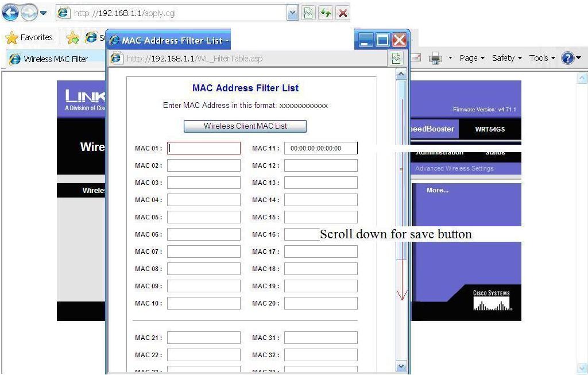Image resolution: width=588 pixels, height=375 pixels.
Task: Click the MAC 04 input field
Action: point(204,200)
